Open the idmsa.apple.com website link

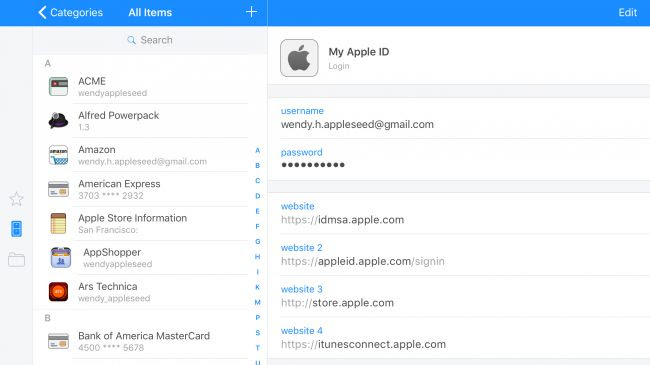pyautogui.click(x=342, y=220)
